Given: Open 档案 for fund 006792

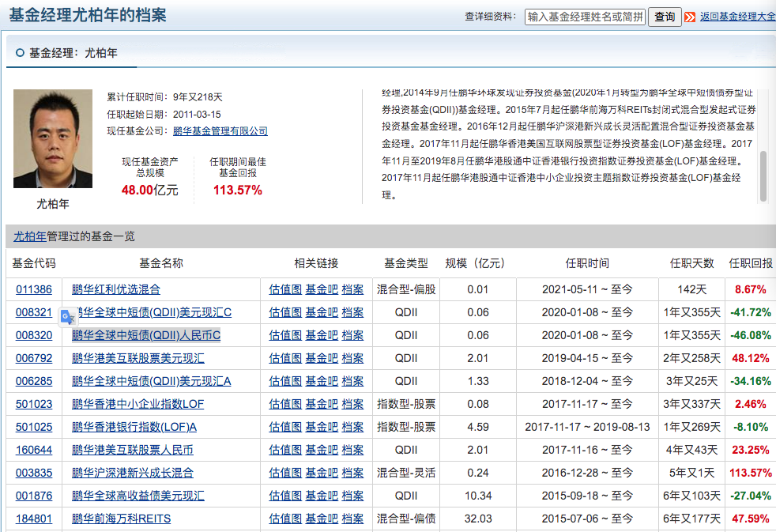Looking at the screenshot, I should pos(352,358).
